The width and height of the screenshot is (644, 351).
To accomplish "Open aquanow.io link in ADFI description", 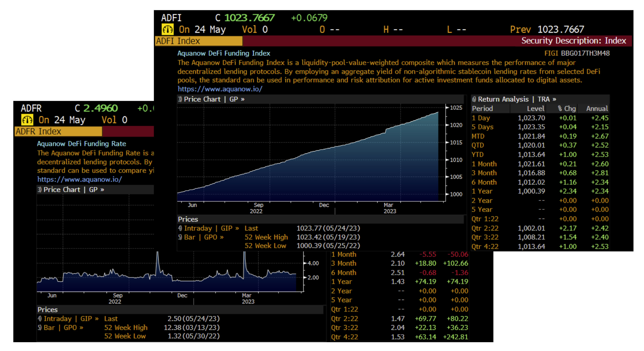I will (x=220, y=89).
